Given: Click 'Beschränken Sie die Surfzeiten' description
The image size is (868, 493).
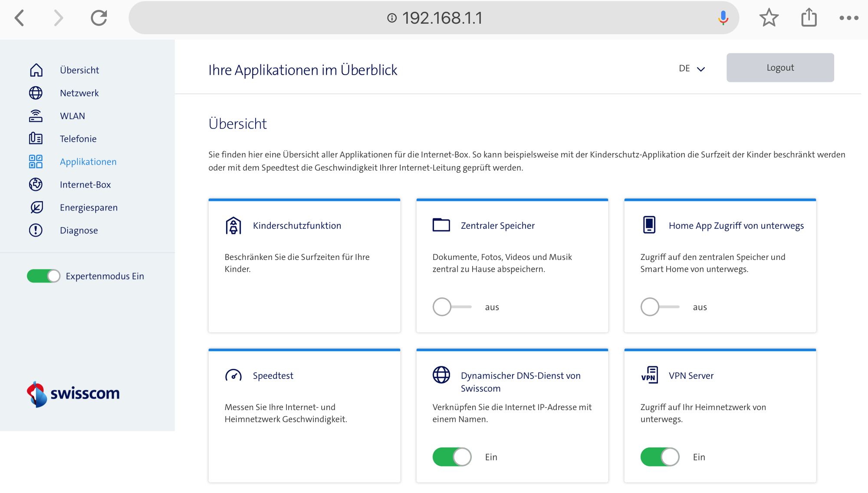Looking at the screenshot, I should [x=297, y=263].
